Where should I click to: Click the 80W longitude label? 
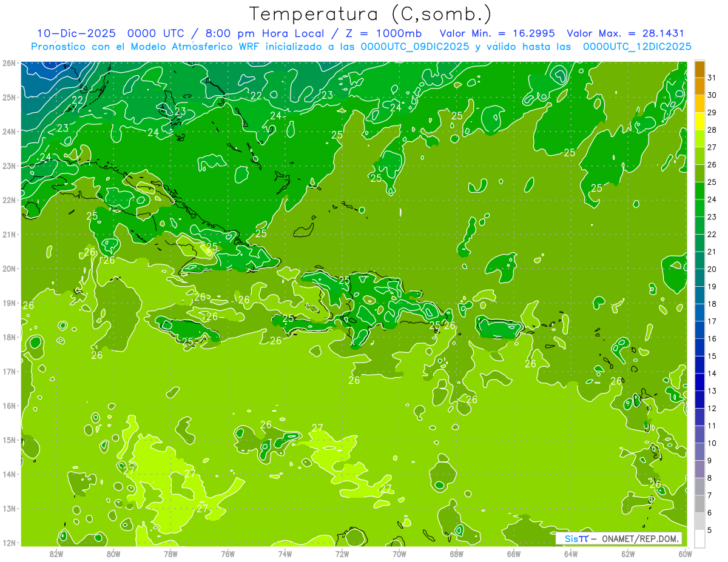coord(113,554)
